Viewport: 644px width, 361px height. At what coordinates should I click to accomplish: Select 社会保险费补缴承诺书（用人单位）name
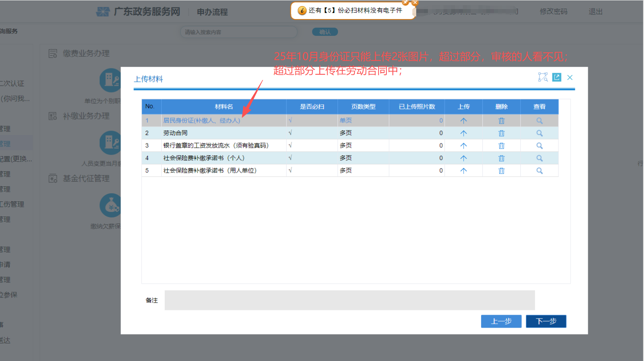[x=210, y=171]
